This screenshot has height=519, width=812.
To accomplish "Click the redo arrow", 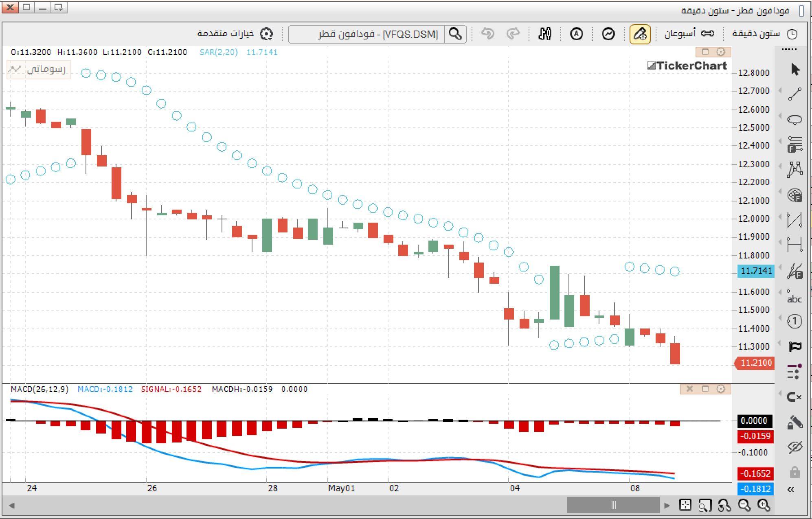I will coord(513,34).
